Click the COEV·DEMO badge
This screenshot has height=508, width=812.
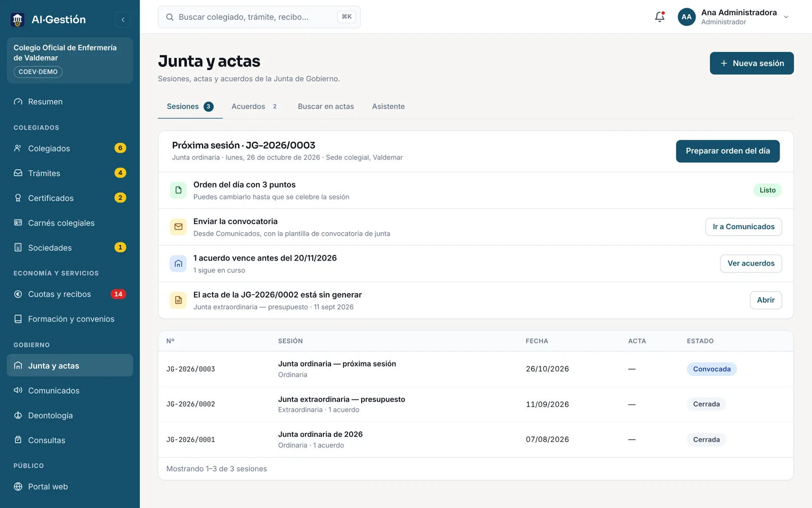pos(38,72)
